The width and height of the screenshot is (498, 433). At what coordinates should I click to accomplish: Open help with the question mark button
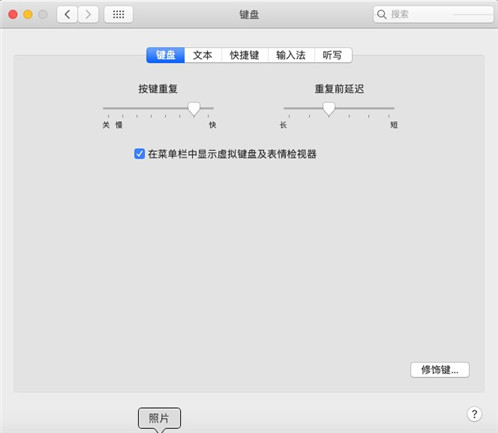point(474,414)
